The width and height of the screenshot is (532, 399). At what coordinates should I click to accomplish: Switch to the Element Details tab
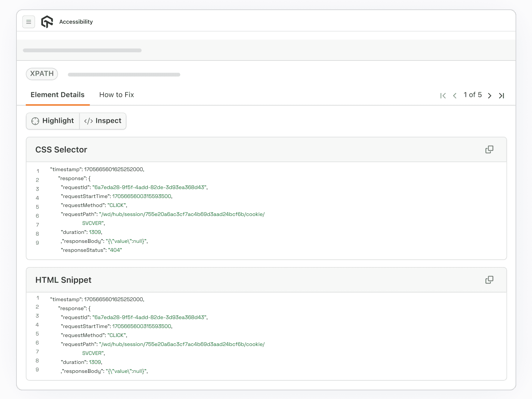point(58,95)
